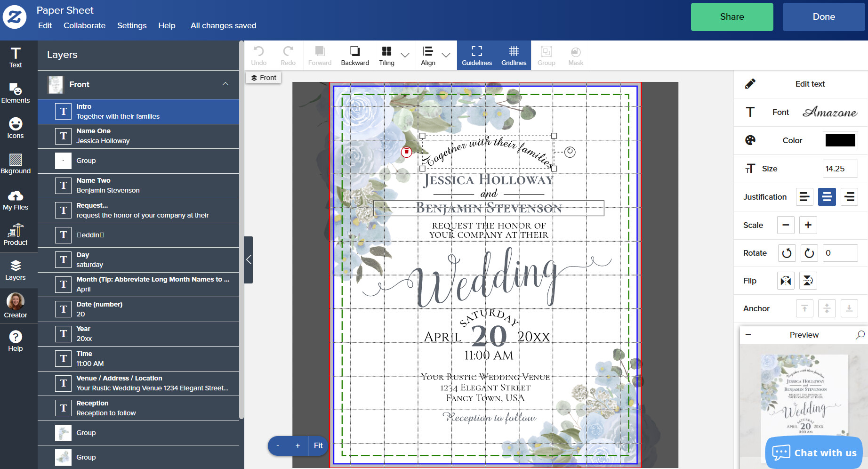Open the Product panel
868x469 pixels.
click(16, 235)
